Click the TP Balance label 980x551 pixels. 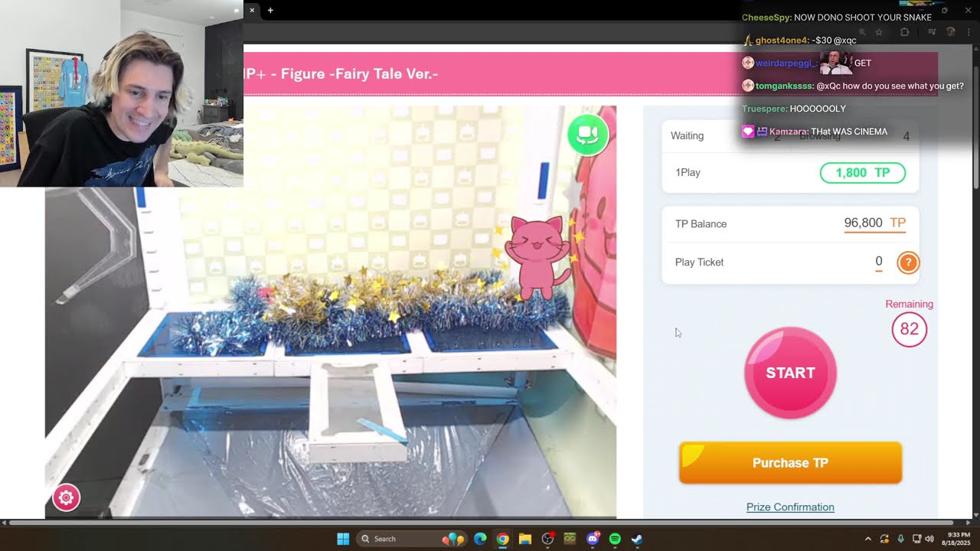[701, 223]
